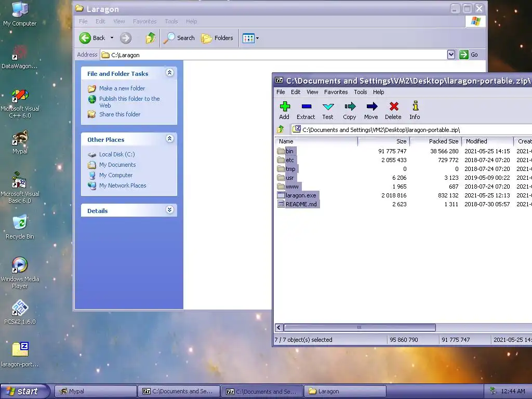
Task: Click the Views icon in Explorer toolbar
Action: (248, 38)
